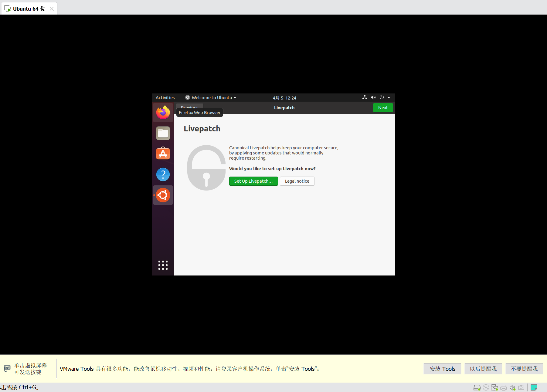
Task: Open the Legal notice
Action: 297,181
